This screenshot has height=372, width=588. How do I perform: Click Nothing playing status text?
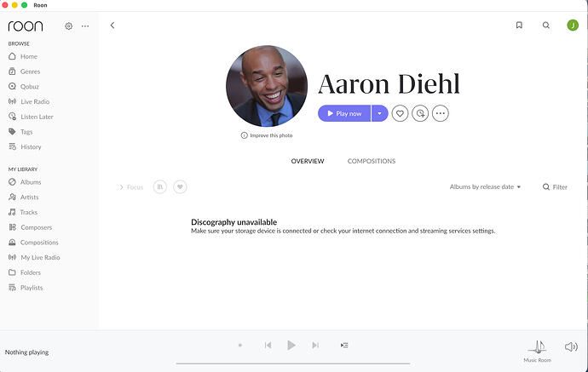coord(26,352)
